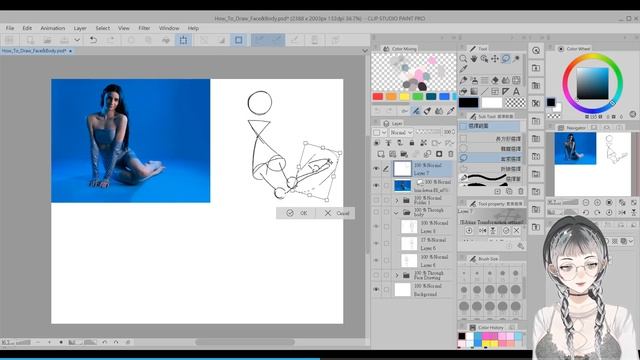Select the Move layer tool
640x360 pixels.
pyautogui.click(x=495, y=59)
